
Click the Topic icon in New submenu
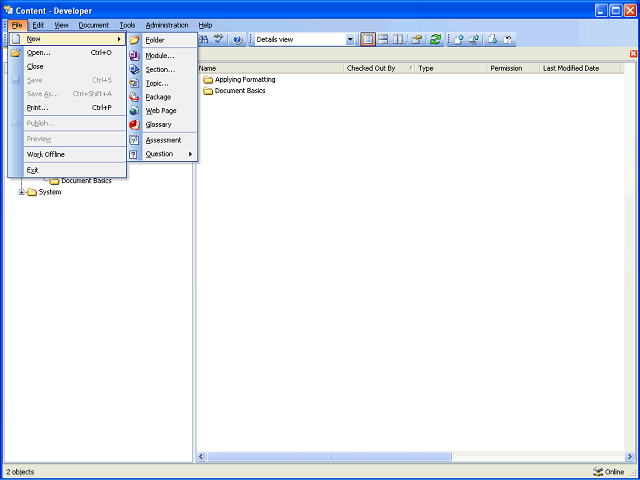134,84
